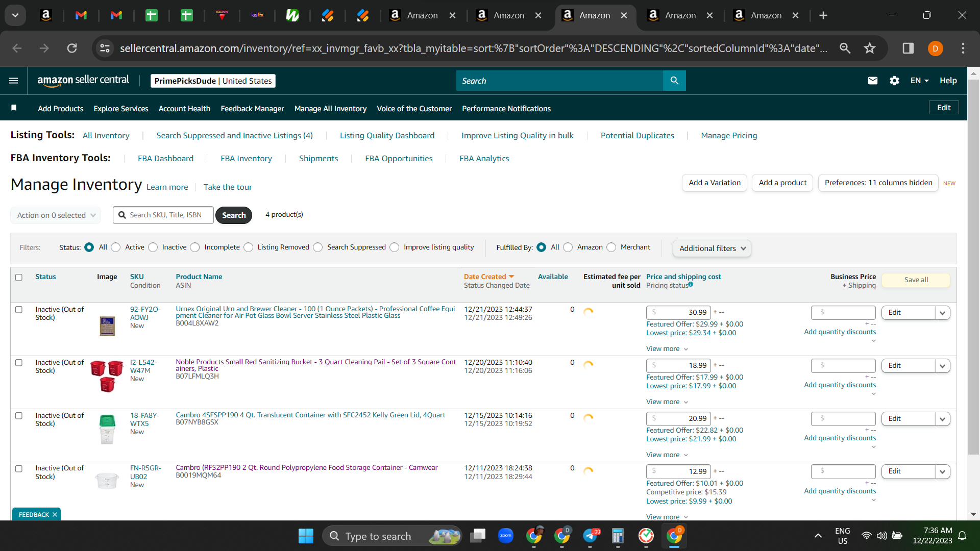This screenshot has width=980, height=551.
Task: Select Fulfilled By Merchant radio button
Action: [611, 247]
